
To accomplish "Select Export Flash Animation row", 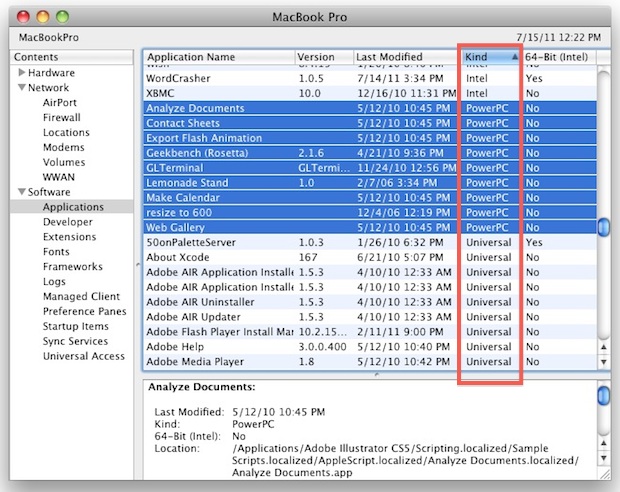I will point(370,138).
